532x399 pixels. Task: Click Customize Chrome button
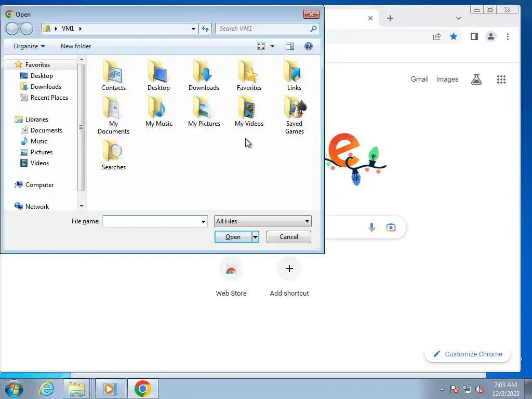(x=468, y=354)
